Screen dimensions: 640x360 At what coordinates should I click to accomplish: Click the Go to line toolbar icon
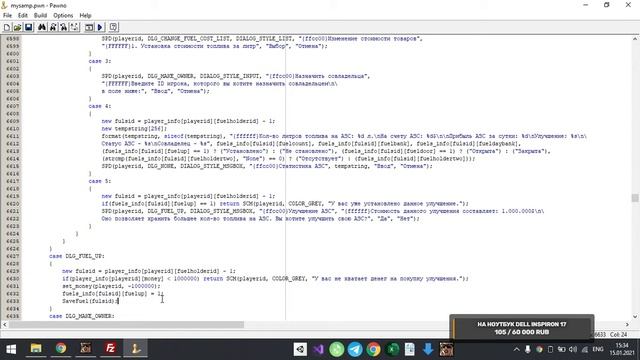pos(74,27)
